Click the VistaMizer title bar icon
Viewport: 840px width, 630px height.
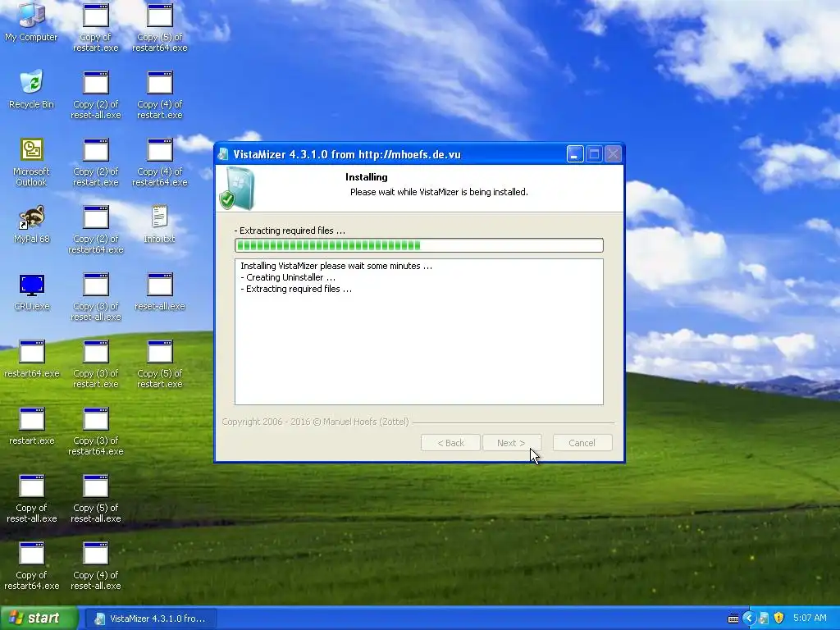pos(223,154)
